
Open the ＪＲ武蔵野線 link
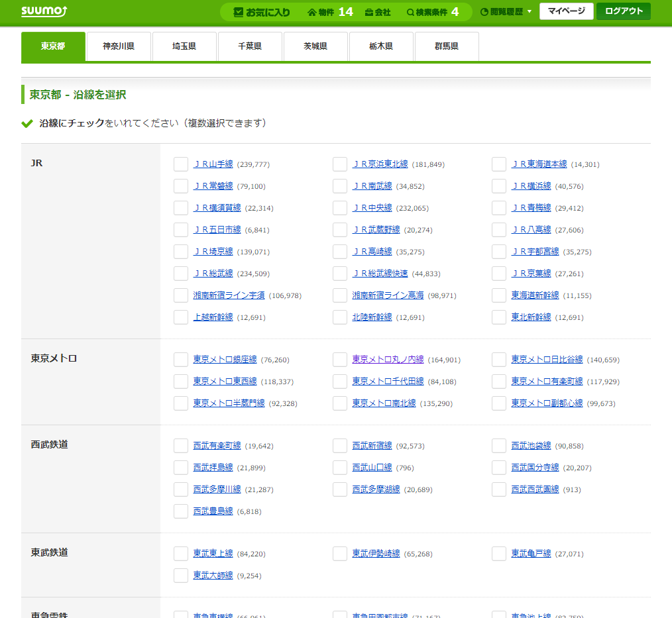point(376,230)
